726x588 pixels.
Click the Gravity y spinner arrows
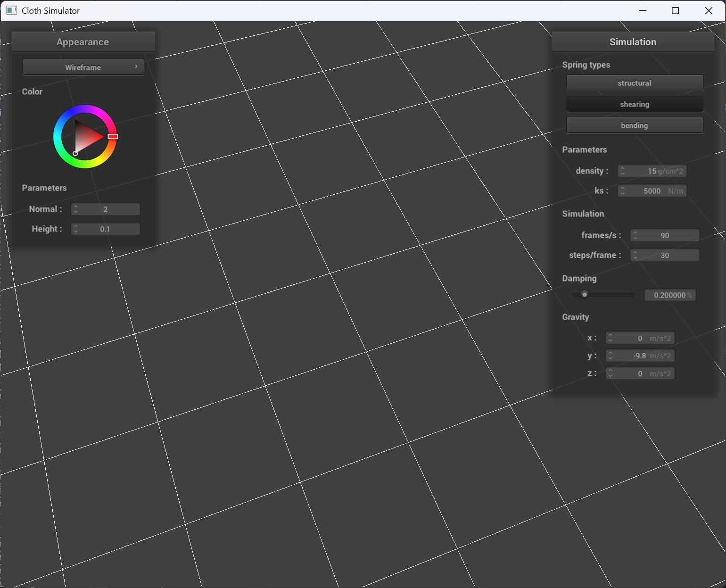(610, 356)
